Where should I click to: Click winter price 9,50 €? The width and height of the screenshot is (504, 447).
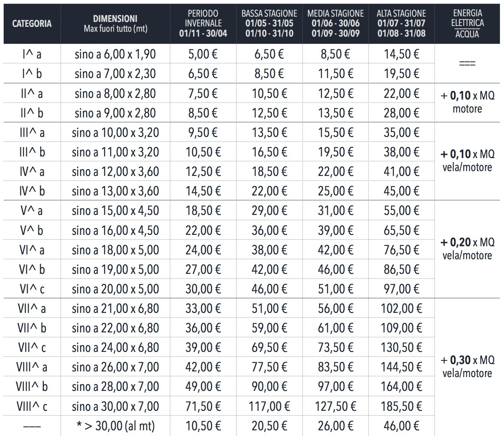click(x=203, y=132)
